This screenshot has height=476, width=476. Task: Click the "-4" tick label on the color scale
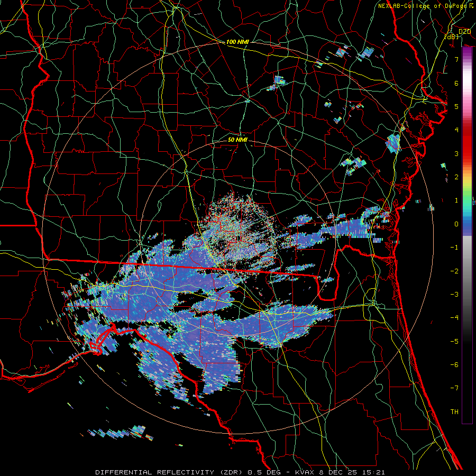pyautogui.click(x=454, y=318)
